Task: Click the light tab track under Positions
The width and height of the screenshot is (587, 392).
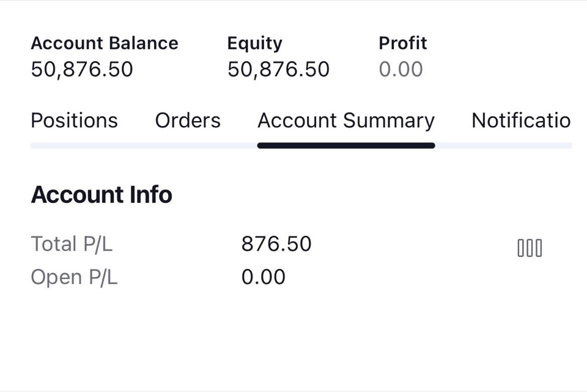Action: (x=74, y=146)
